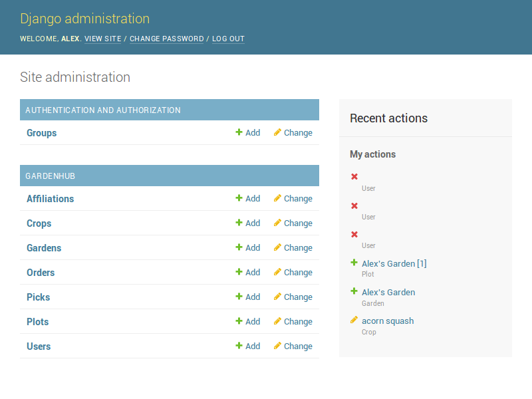Screen dimensions: 532x399
Task: Open the Plots model list
Action: point(38,322)
